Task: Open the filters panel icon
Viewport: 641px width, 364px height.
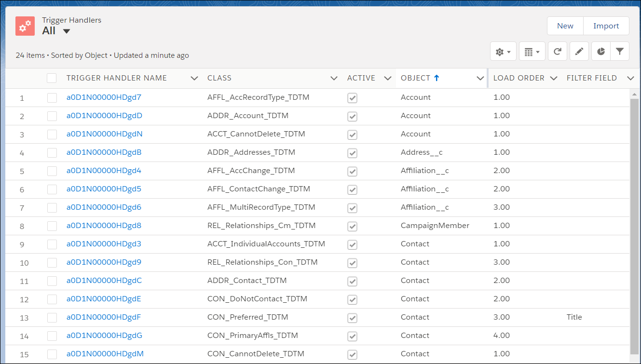Action: tap(620, 51)
